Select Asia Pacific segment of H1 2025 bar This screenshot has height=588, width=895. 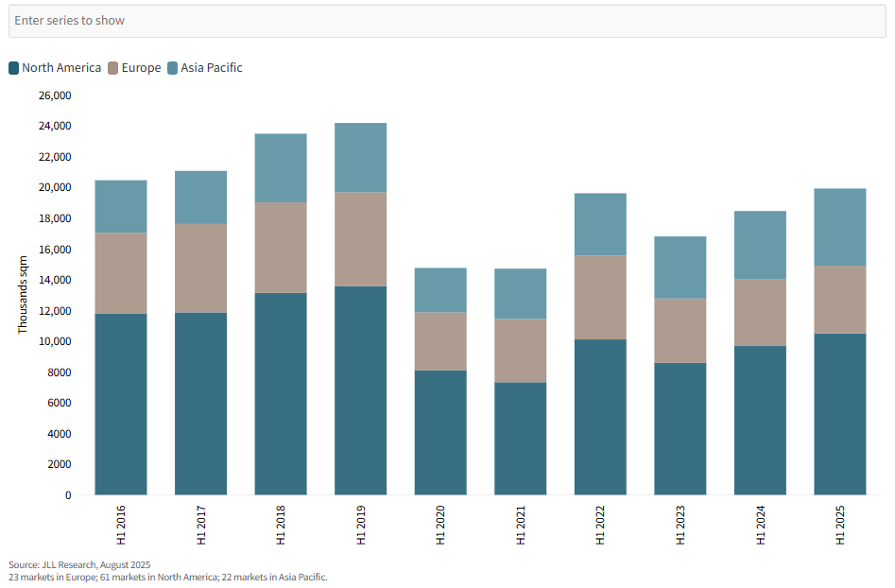[x=839, y=227]
